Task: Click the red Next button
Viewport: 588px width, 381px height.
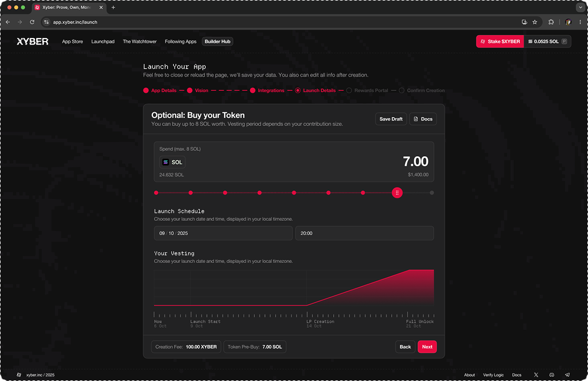Action: [427, 347]
